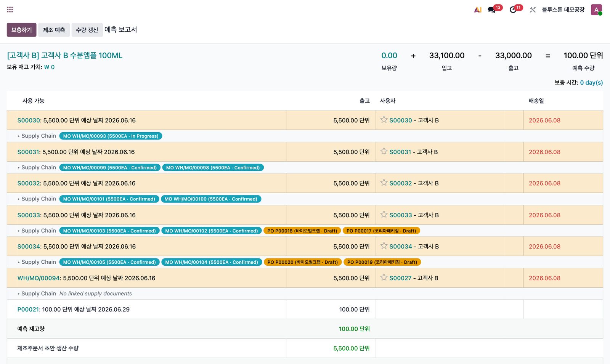Star the S00027 priority icon
This screenshot has width=610, height=364.
coord(384,277)
